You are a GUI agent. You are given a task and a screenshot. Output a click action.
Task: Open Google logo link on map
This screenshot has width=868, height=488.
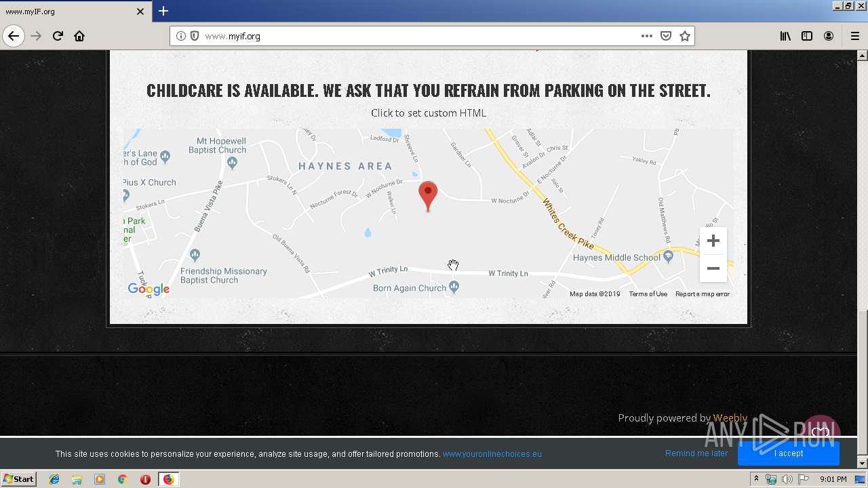pyautogui.click(x=149, y=289)
